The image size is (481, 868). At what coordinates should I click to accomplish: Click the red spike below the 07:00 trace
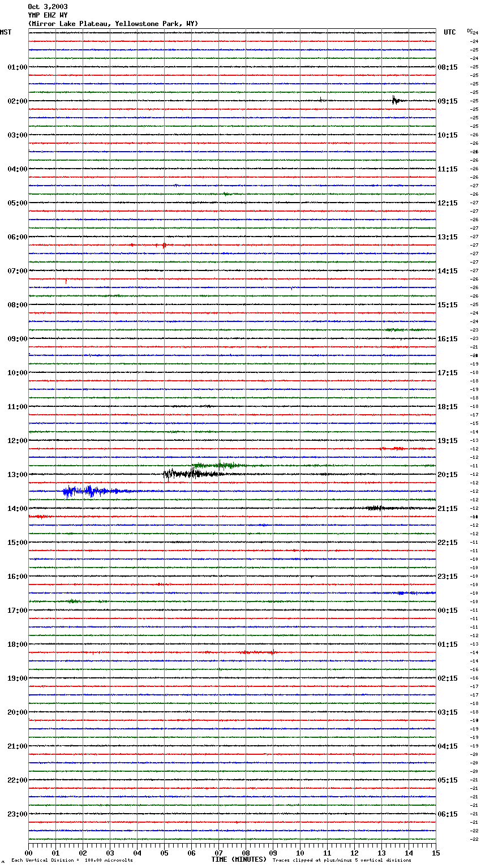pos(66,281)
